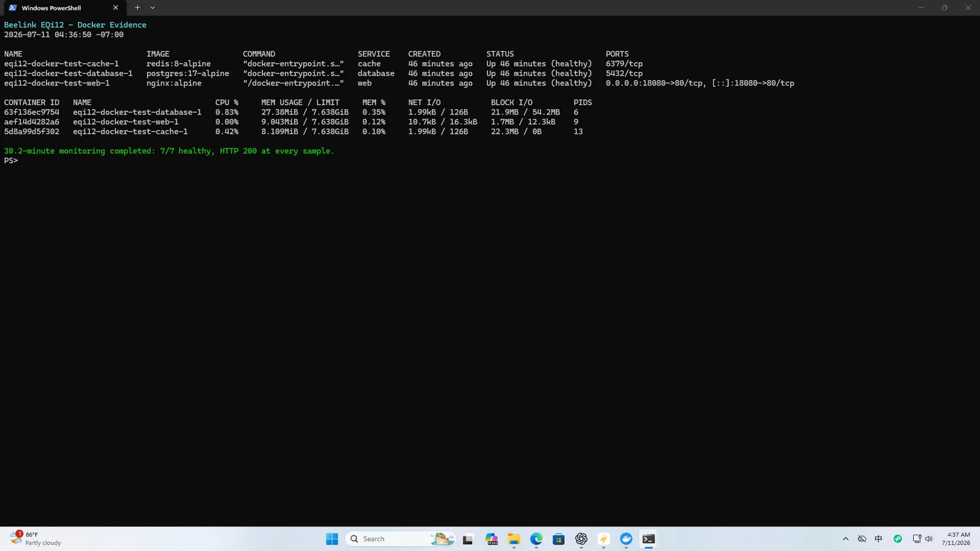Open the volume control in tray
The width and height of the screenshot is (980, 551).
[x=929, y=539]
